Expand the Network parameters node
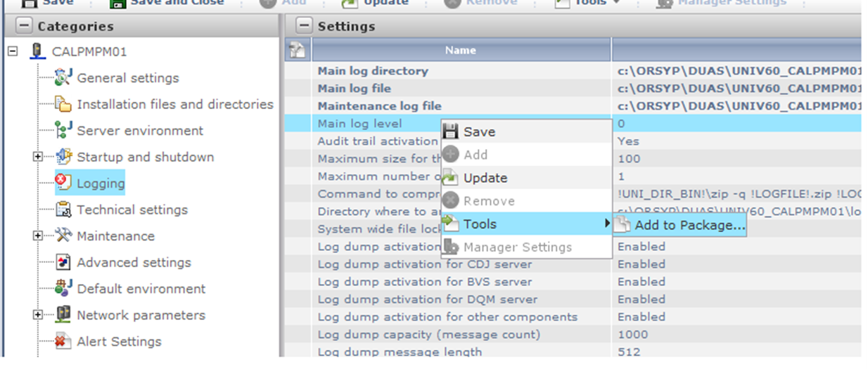 point(38,315)
